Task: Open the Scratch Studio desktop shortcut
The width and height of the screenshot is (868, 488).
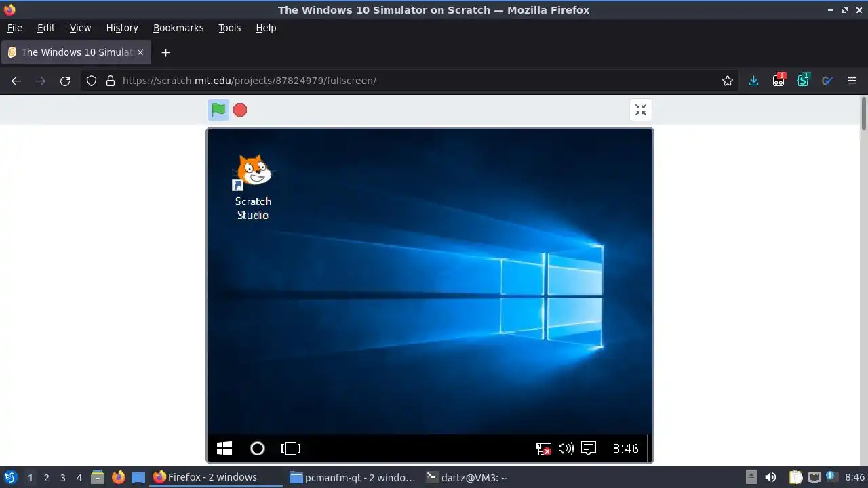Action: click(x=253, y=187)
